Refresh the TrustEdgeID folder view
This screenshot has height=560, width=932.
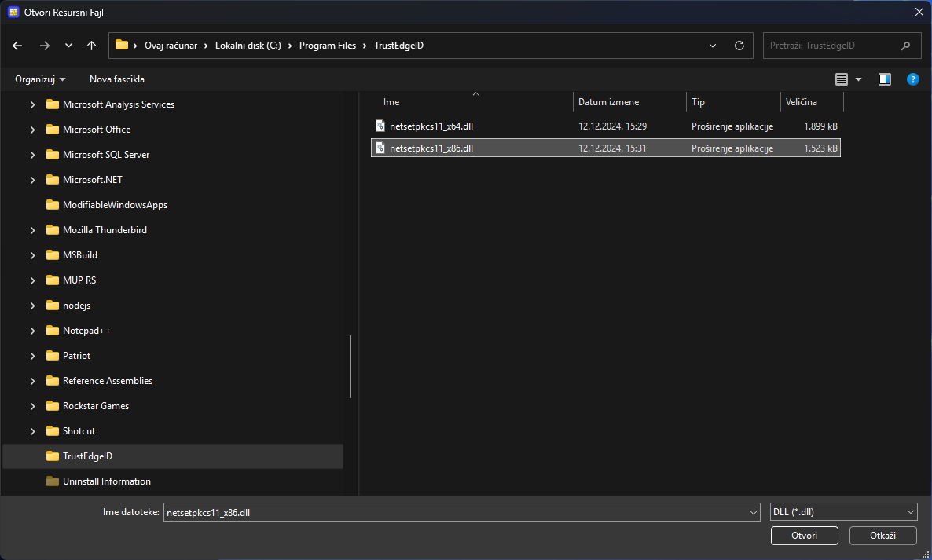click(x=739, y=46)
